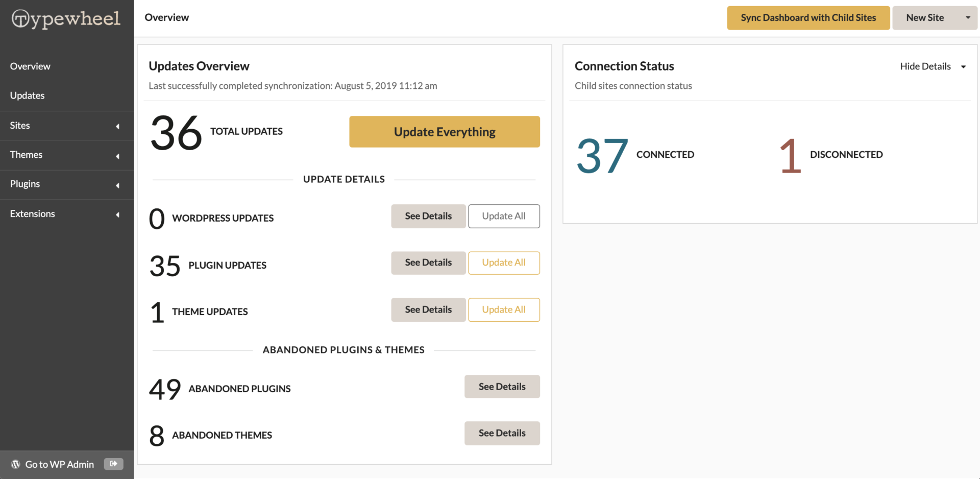The width and height of the screenshot is (980, 479).
Task: Click the 37 connected sites count
Action: (602, 156)
